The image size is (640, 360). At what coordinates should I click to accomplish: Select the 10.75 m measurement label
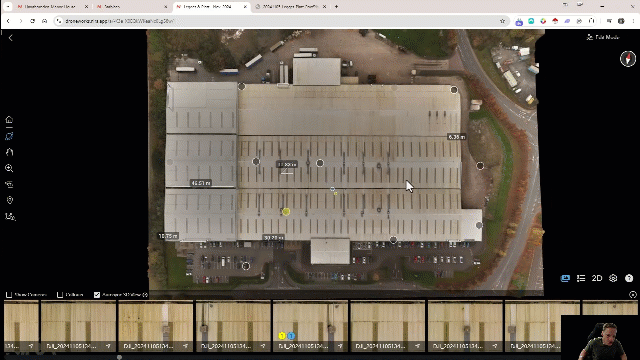coord(168,236)
